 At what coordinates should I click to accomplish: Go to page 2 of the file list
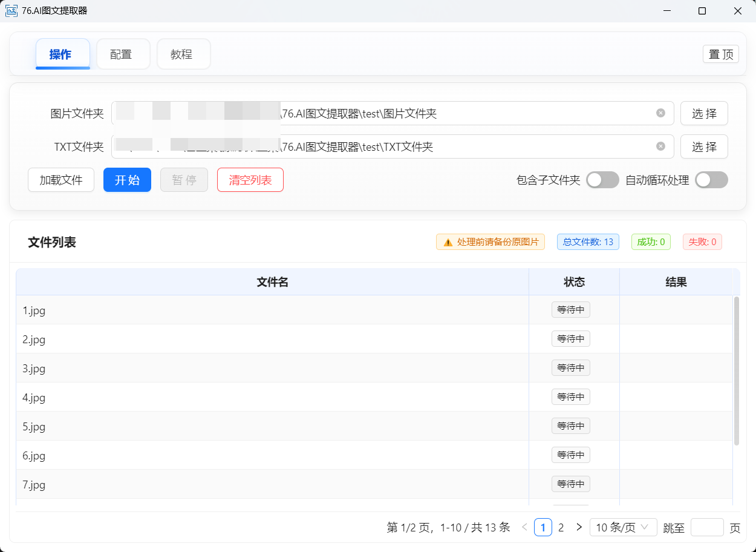pos(561,527)
